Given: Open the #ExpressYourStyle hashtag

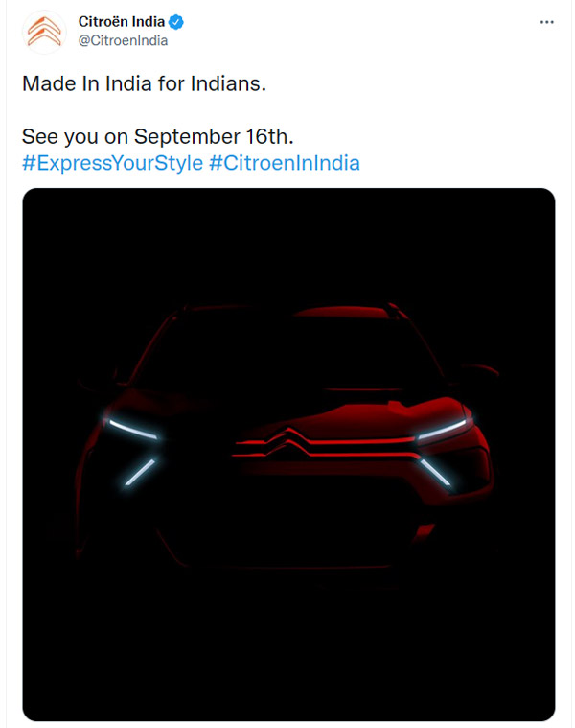Looking at the screenshot, I should [x=112, y=162].
